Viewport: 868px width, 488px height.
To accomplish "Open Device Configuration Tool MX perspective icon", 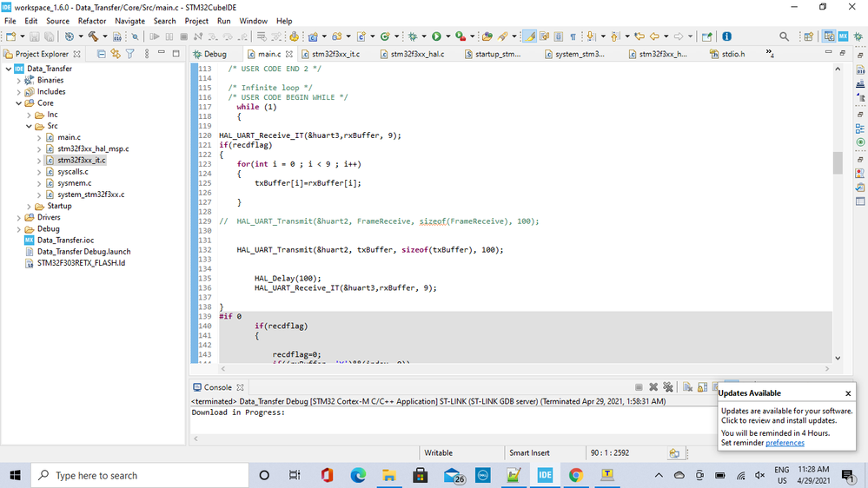I will [843, 36].
